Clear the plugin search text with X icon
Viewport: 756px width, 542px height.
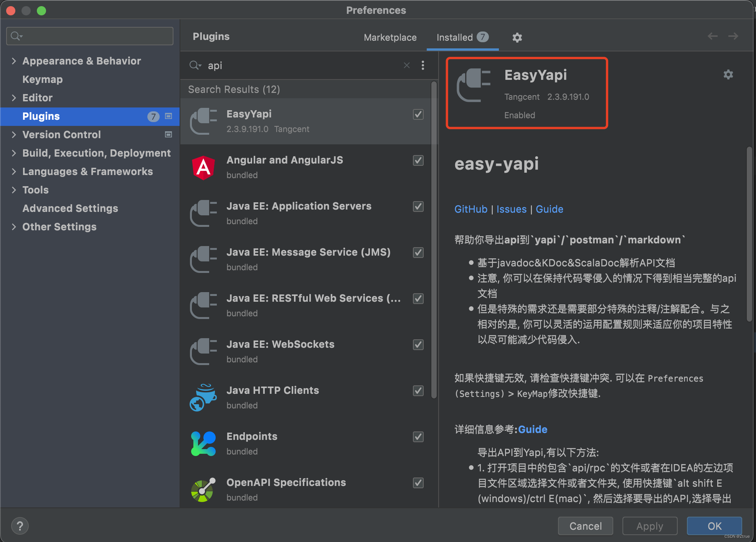coord(406,65)
